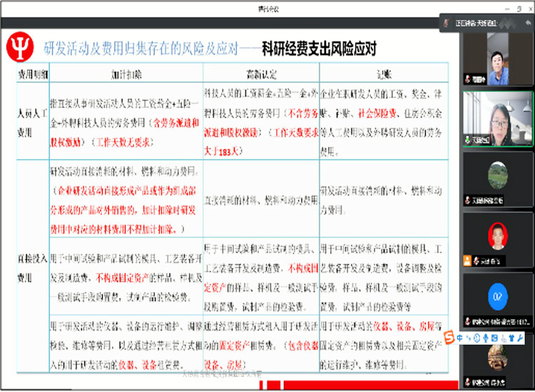This screenshot has width=535, height=392.
Task: Click the slide title about 科研经费支出风险应对
Action: (x=319, y=48)
